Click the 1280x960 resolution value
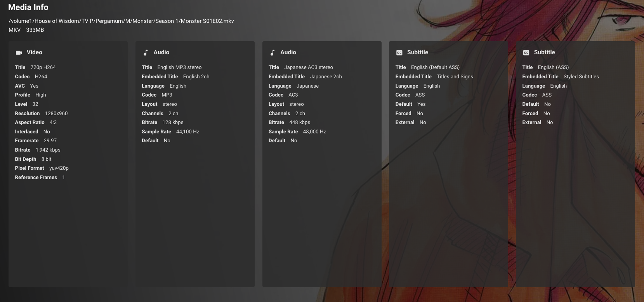This screenshot has height=302, width=644. (56, 114)
